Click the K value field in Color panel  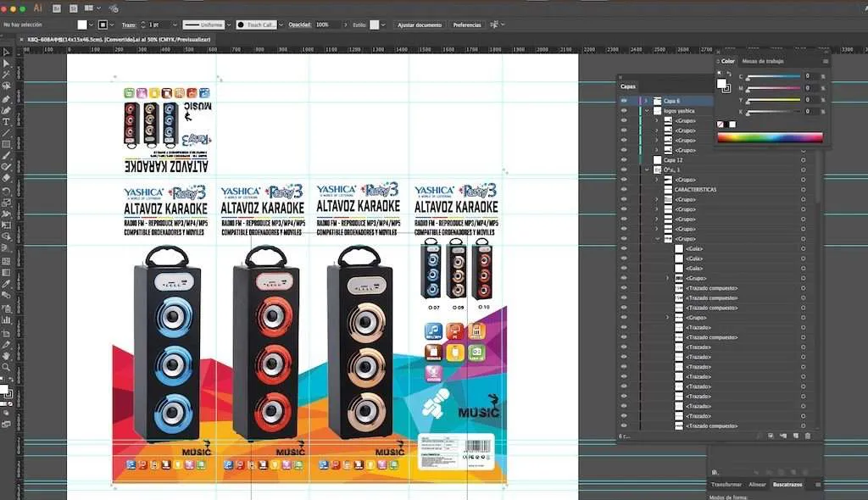(811, 111)
